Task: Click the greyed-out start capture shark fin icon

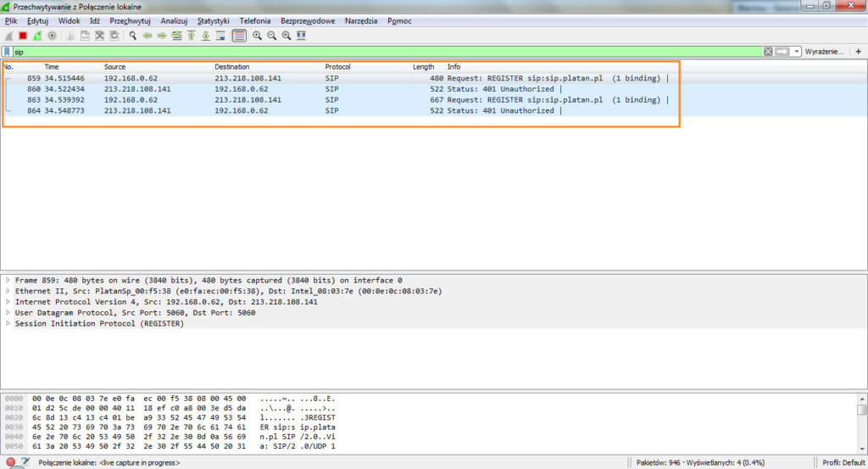Action: 8,36
